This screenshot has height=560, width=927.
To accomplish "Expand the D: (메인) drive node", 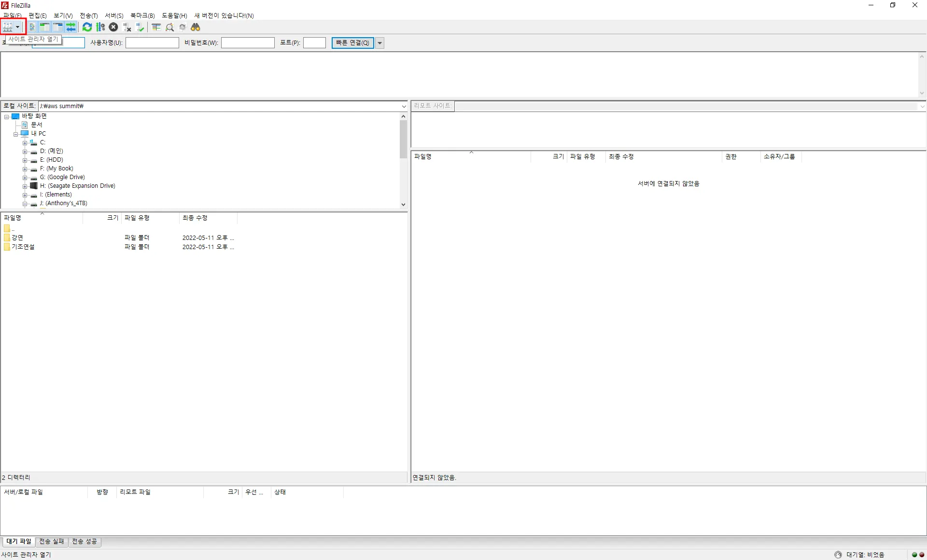I will [x=25, y=151].
